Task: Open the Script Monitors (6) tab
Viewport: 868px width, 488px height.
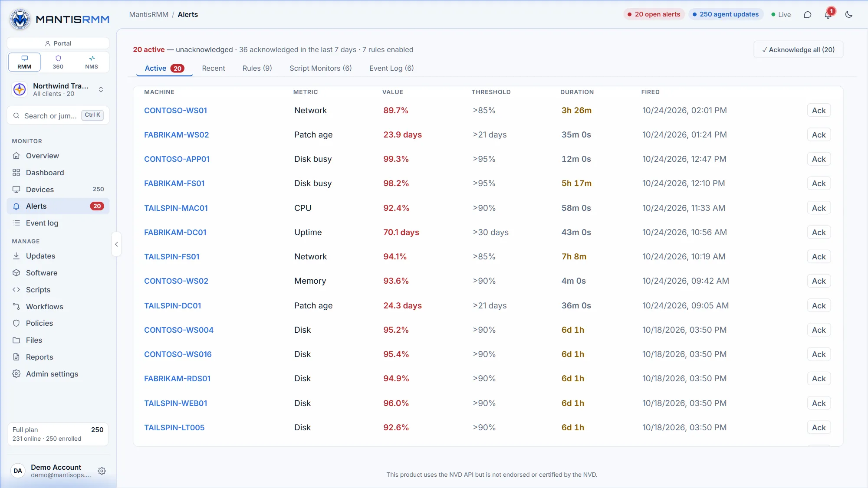Action: [x=321, y=68]
